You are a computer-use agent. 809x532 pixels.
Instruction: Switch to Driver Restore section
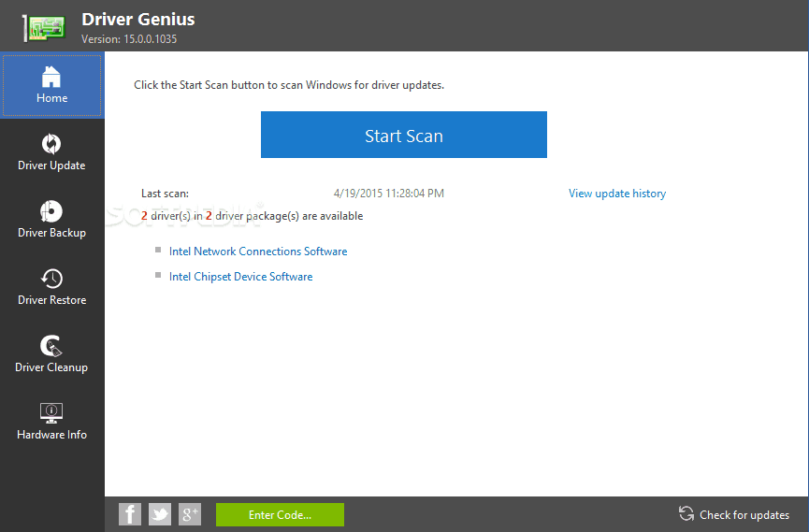click(x=52, y=287)
